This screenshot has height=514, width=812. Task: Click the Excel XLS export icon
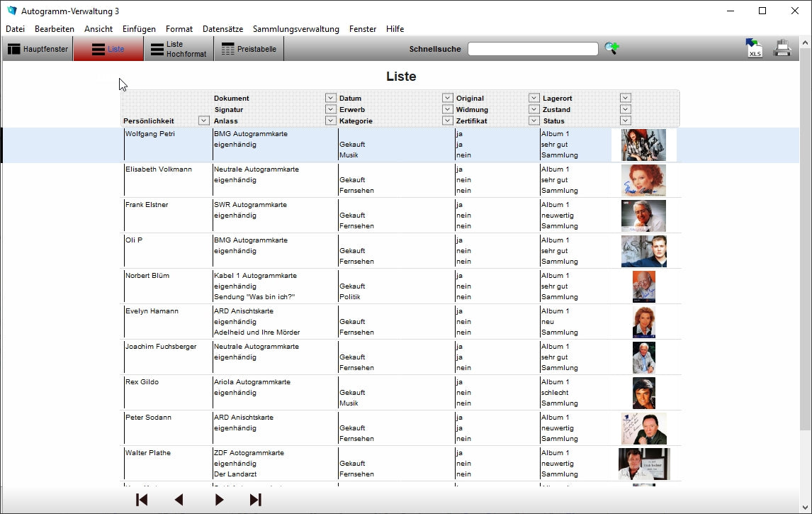(754, 48)
